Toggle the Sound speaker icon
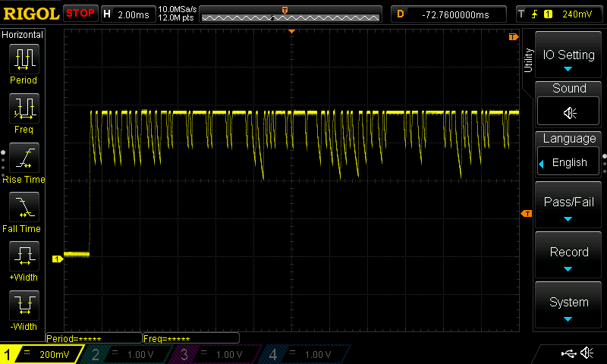Image resolution: width=607 pixels, height=364 pixels. point(568,112)
